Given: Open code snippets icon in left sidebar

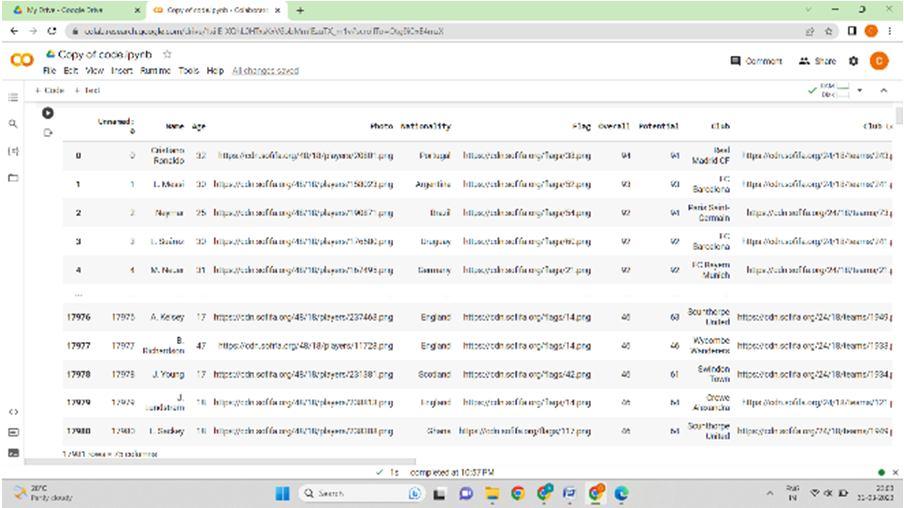Looking at the screenshot, I should pos(13,412).
